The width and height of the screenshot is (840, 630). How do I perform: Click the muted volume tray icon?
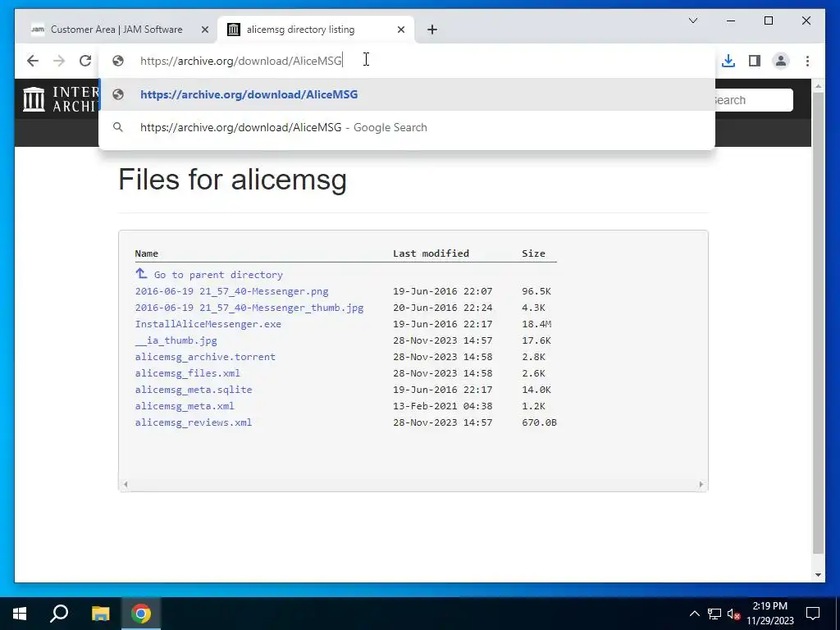734,614
